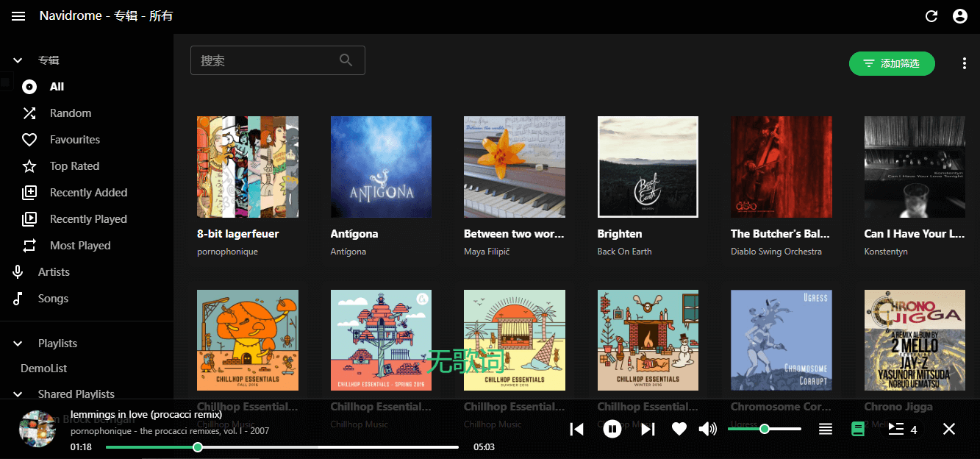This screenshot has height=459, width=980.
Task: Open the Antígona album cover
Action: pos(381,167)
